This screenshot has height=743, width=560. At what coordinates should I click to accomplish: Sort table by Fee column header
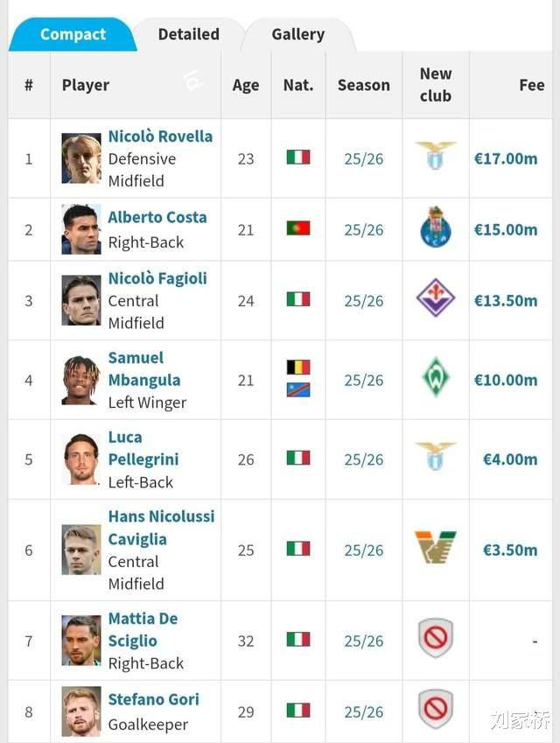pyautogui.click(x=532, y=85)
